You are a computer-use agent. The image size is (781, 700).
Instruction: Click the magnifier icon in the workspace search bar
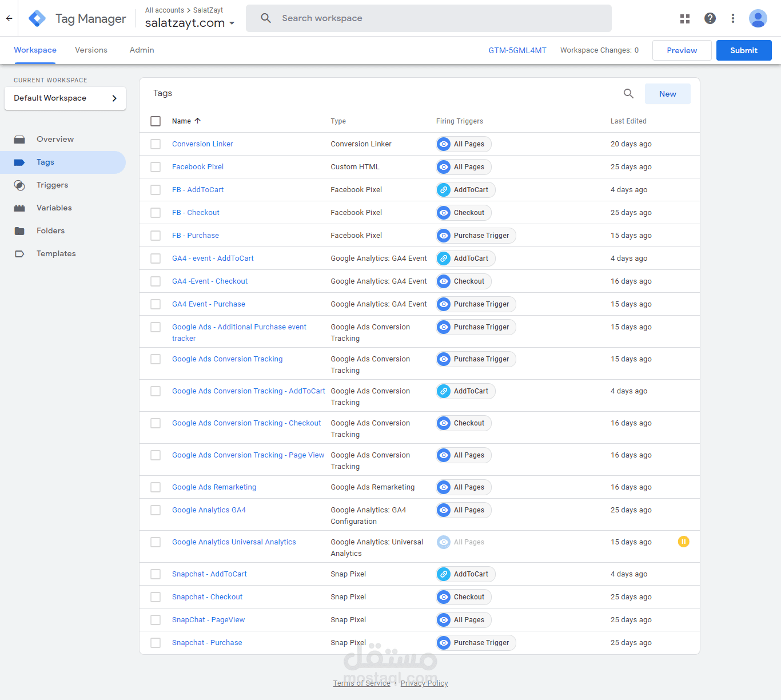pos(266,18)
